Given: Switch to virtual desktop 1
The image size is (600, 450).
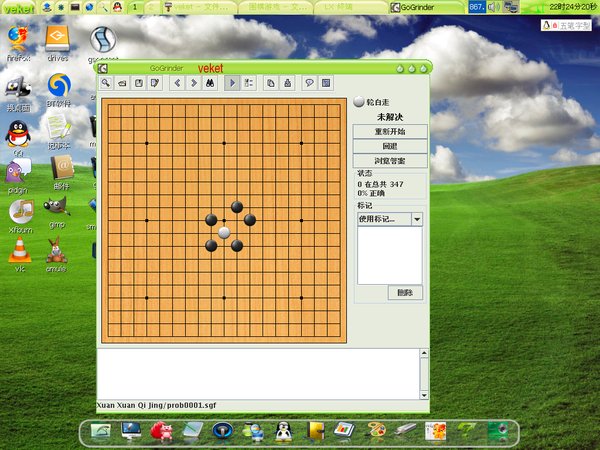Looking at the screenshot, I should point(135,7).
